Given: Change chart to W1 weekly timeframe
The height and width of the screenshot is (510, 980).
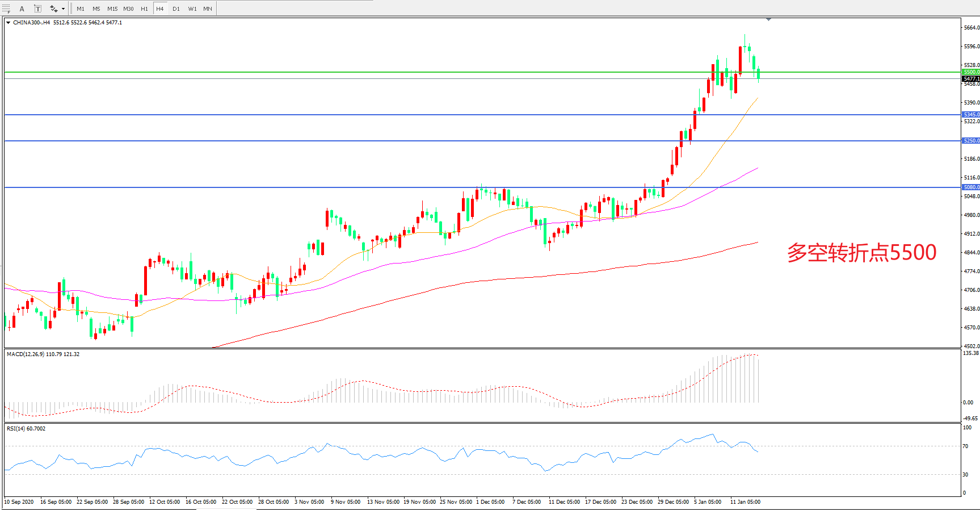Looking at the screenshot, I should point(192,9).
